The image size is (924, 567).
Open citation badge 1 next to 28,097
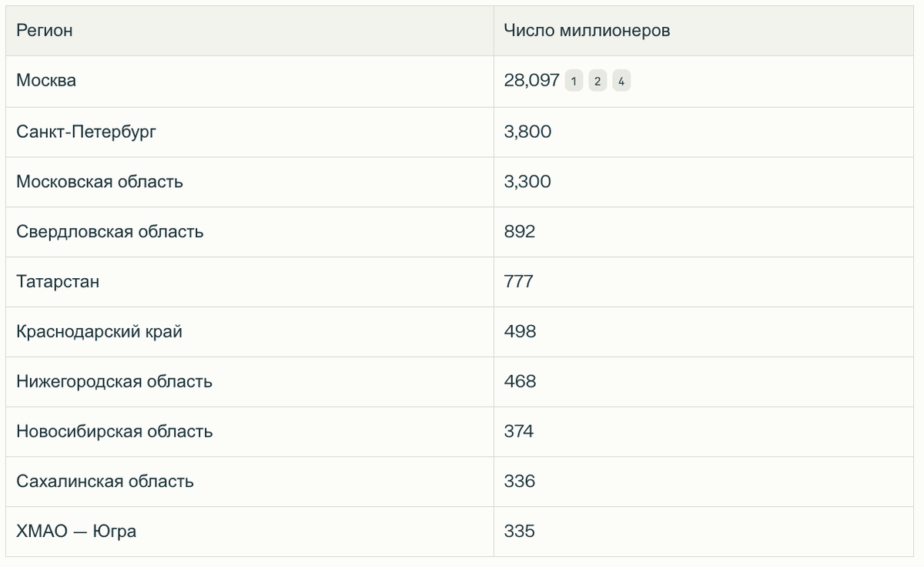click(574, 81)
